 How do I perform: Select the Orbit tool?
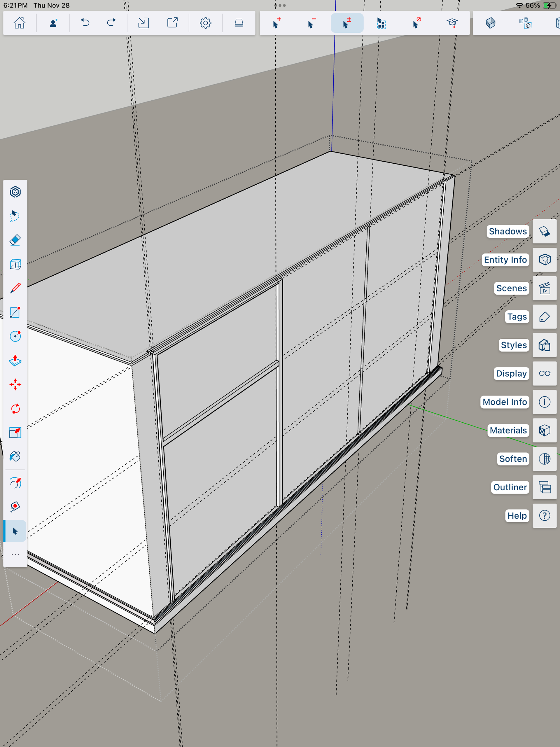(15, 483)
